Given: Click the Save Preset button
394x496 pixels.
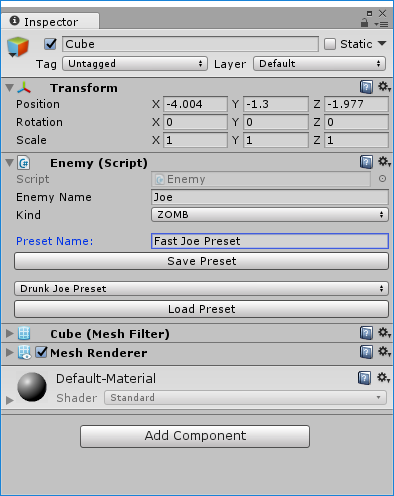Looking at the screenshot, I should pyautogui.click(x=201, y=261).
